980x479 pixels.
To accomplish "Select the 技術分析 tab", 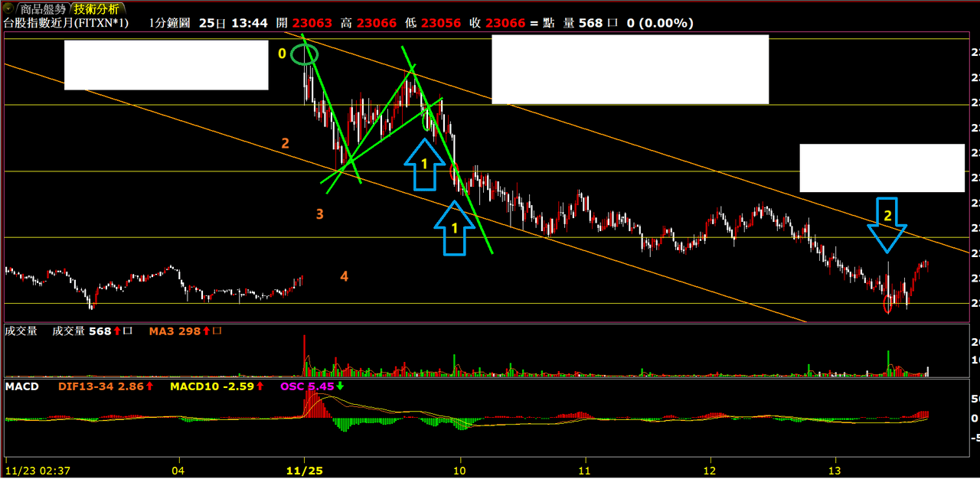I will click(96, 9).
